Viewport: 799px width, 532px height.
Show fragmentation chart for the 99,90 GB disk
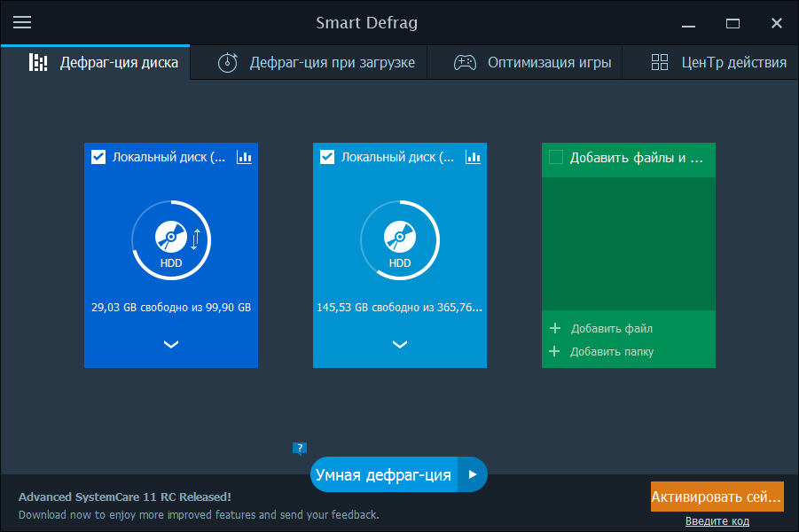tap(244, 157)
